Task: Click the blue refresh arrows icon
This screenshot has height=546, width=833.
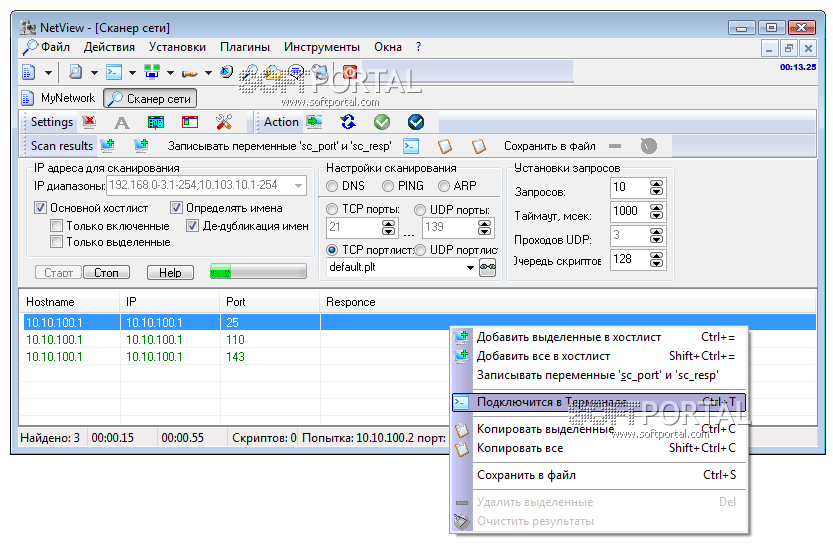Action: 348,122
